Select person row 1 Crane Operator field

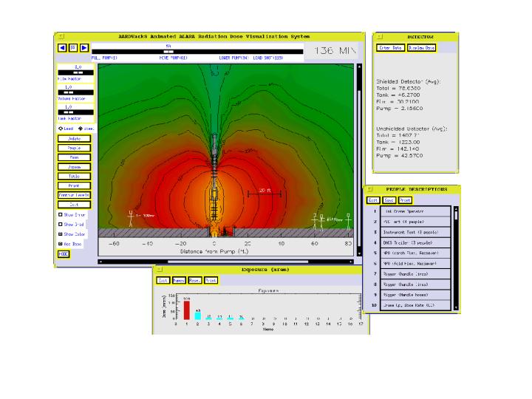click(x=415, y=211)
